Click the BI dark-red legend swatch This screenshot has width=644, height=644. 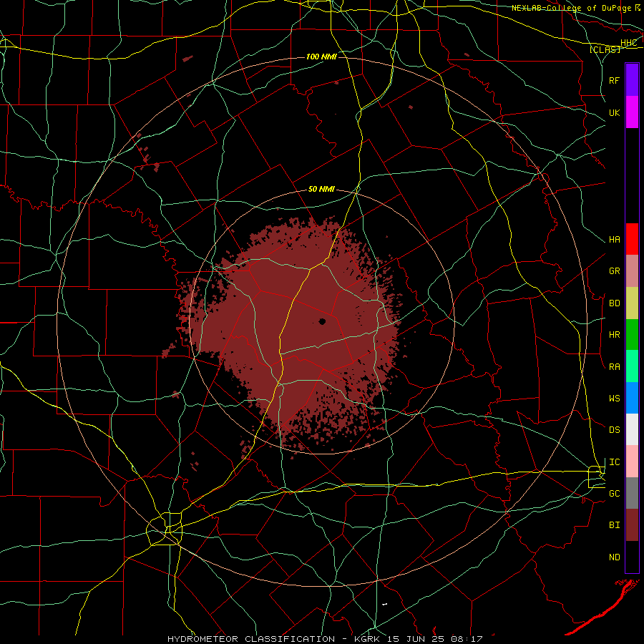(632, 525)
